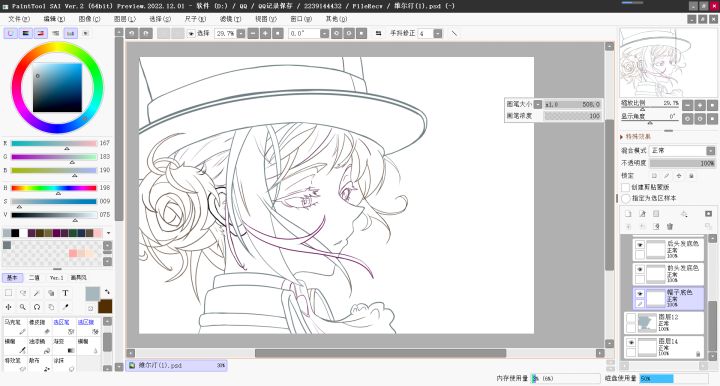Click the foreground color swatch

coord(92,294)
